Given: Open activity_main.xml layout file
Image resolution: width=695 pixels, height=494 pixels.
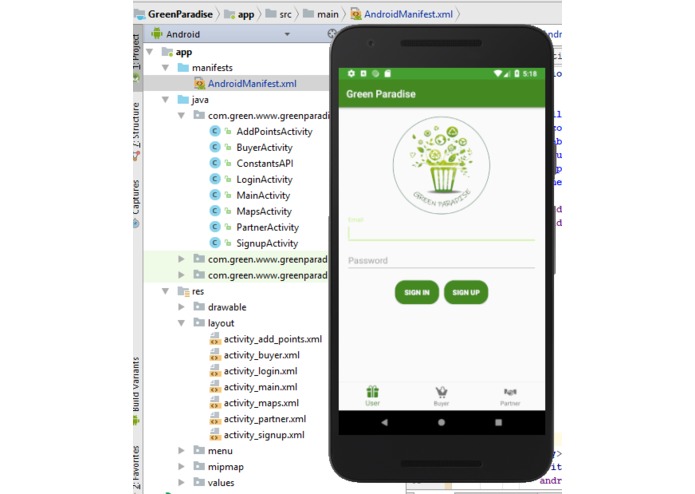Looking at the screenshot, I should 260,387.
